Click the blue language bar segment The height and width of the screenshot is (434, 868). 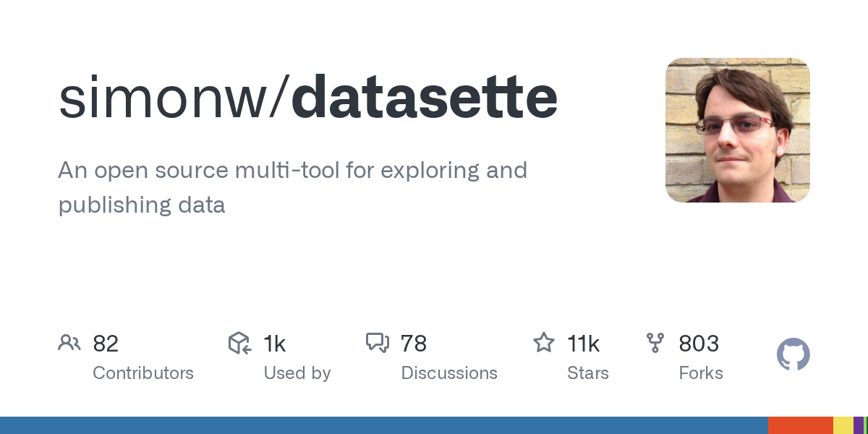383,425
